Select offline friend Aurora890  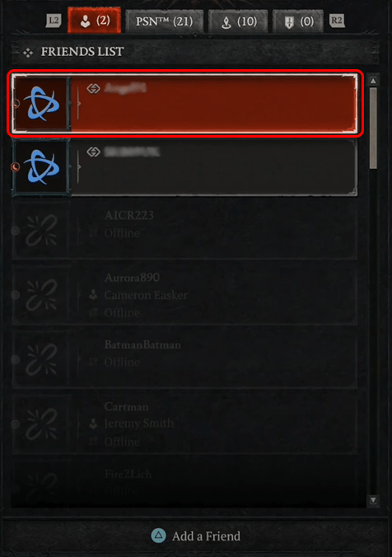pos(184,295)
